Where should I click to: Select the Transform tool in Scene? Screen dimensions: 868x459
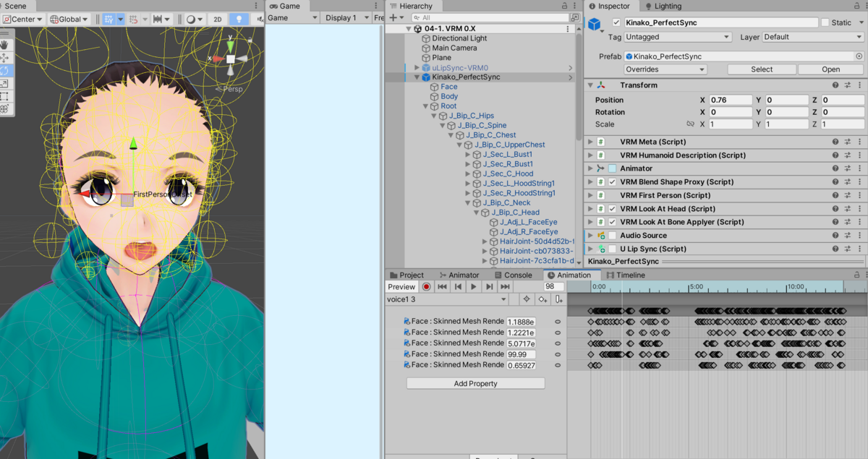(x=5, y=108)
